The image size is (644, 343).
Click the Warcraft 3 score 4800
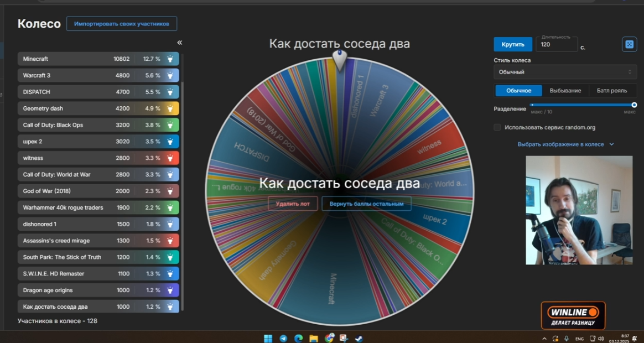pos(122,75)
